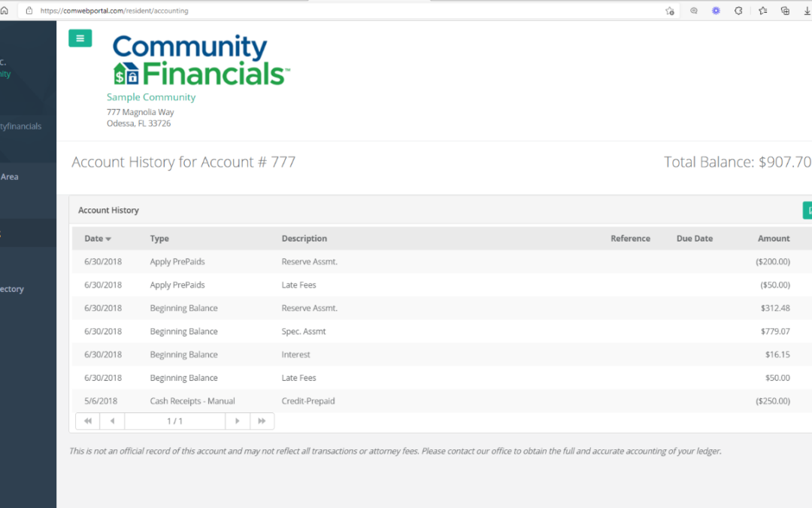Viewport: 812px width, 508px height.
Task: Open browser extensions puzzle icon
Action: pos(738,11)
